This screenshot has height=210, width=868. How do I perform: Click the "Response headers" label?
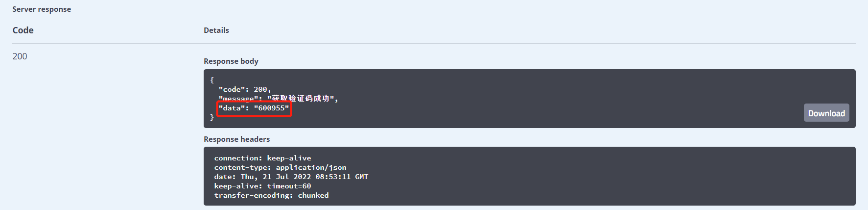(237, 139)
